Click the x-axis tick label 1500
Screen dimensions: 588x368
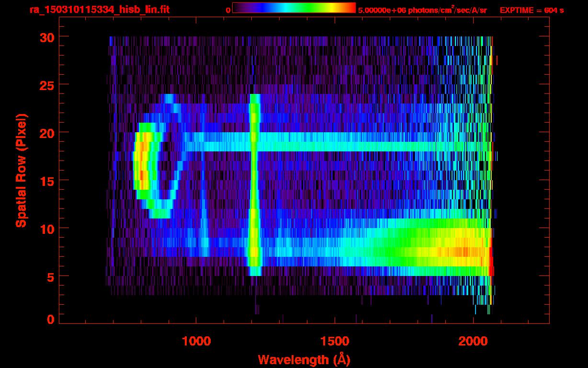pyautogui.click(x=335, y=341)
